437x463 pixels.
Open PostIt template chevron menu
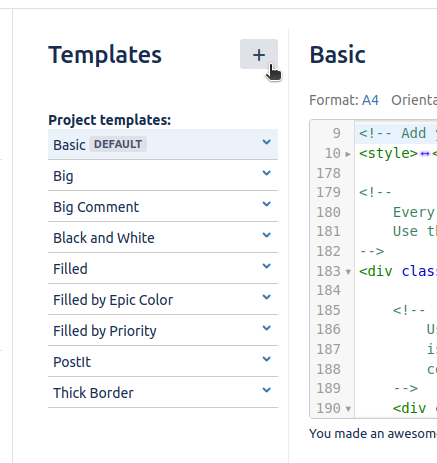(x=266, y=359)
